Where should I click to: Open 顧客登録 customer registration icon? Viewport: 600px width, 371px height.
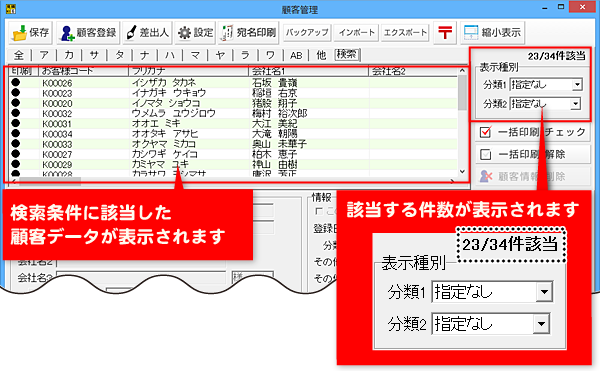coord(67,33)
